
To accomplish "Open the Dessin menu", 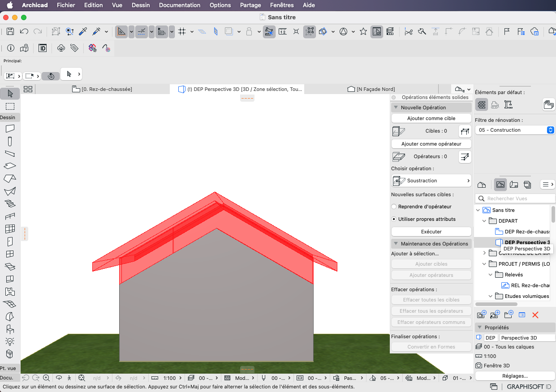I will click(141, 5).
